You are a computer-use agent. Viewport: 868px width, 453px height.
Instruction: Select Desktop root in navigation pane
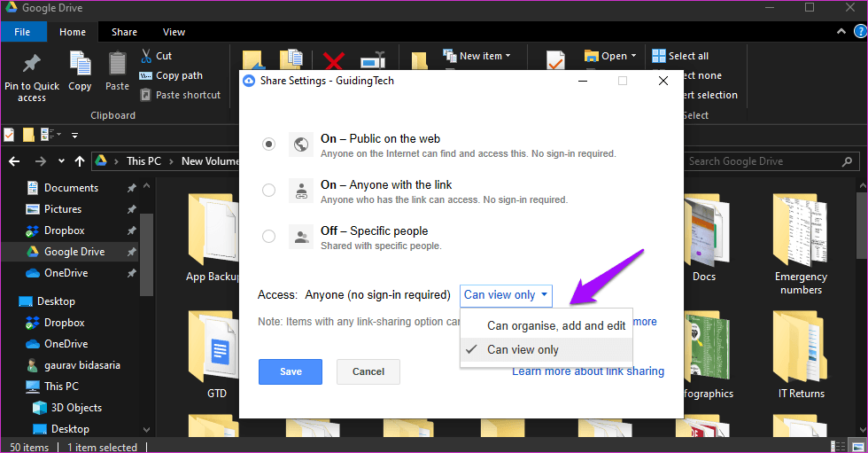click(56, 301)
